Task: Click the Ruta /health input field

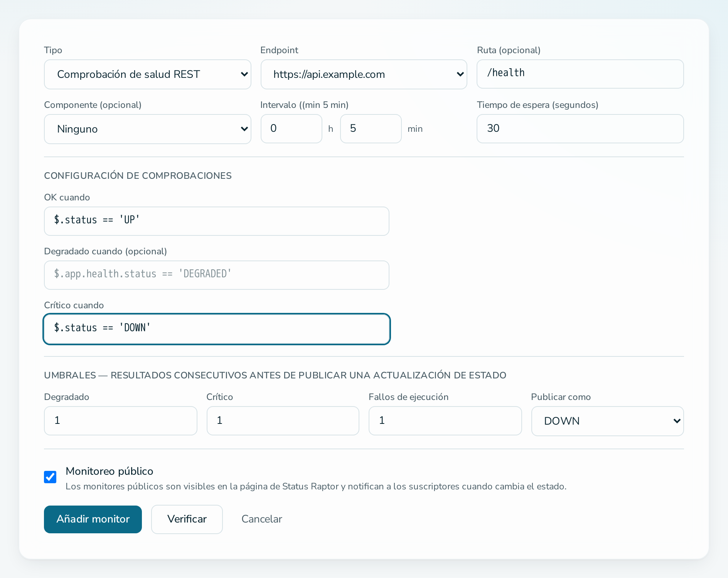Action: [x=580, y=74]
